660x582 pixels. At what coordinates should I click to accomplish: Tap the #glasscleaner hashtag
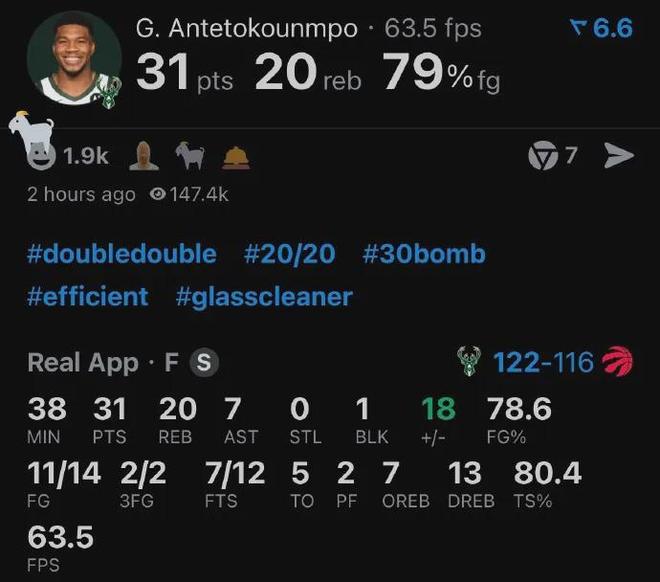click(264, 296)
